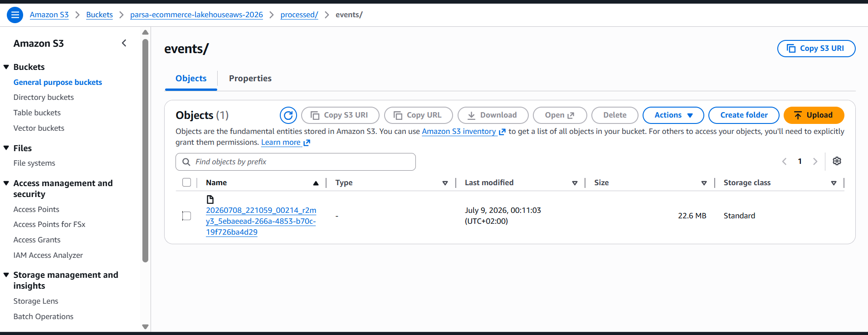
Task: Open Access Points in sidebar
Action: click(x=36, y=209)
